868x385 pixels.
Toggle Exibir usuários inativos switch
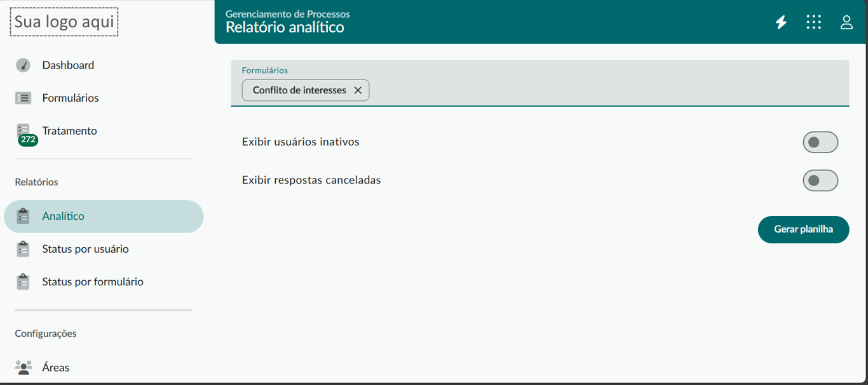point(820,142)
